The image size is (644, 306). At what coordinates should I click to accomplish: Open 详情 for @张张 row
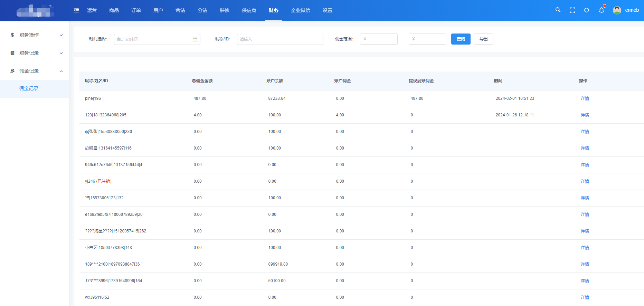click(585, 132)
